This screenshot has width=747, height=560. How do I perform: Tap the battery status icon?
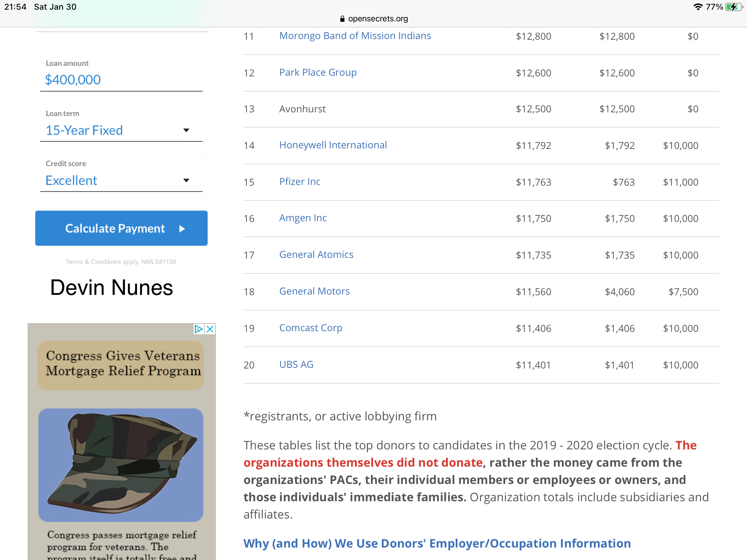[x=733, y=7]
